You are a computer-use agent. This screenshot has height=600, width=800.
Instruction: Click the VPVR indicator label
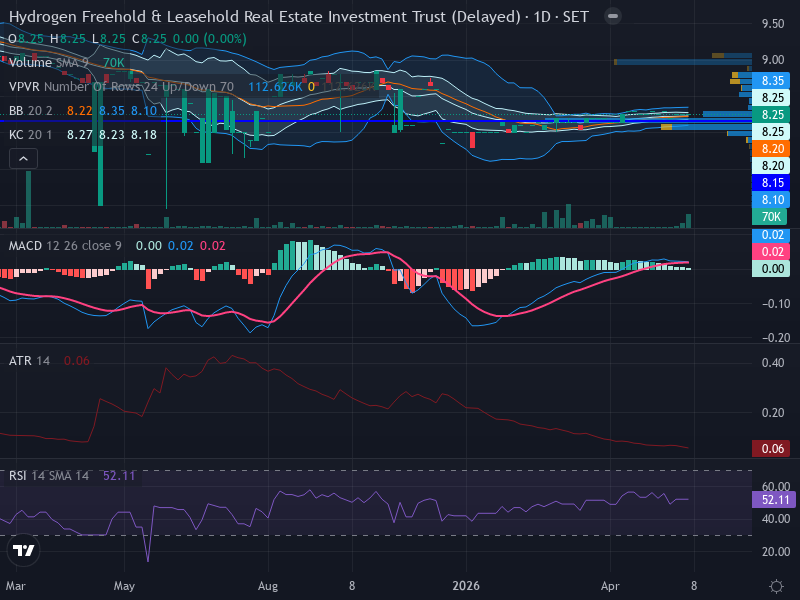121,87
